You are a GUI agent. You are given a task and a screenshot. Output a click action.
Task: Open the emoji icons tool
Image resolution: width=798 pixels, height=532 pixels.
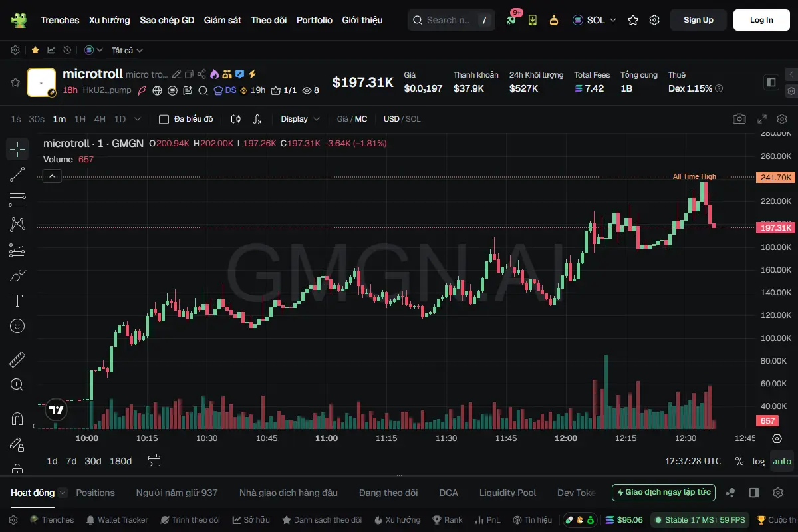(17, 326)
